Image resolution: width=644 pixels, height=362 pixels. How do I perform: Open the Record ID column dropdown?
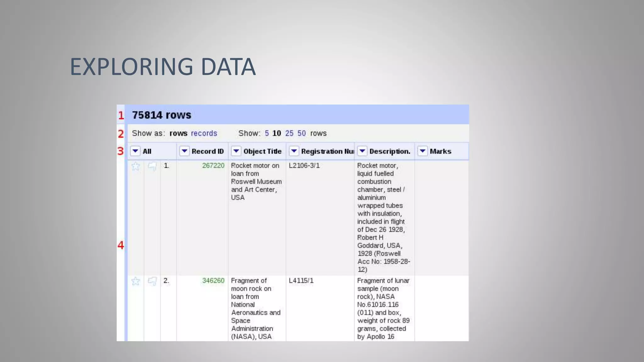(184, 151)
